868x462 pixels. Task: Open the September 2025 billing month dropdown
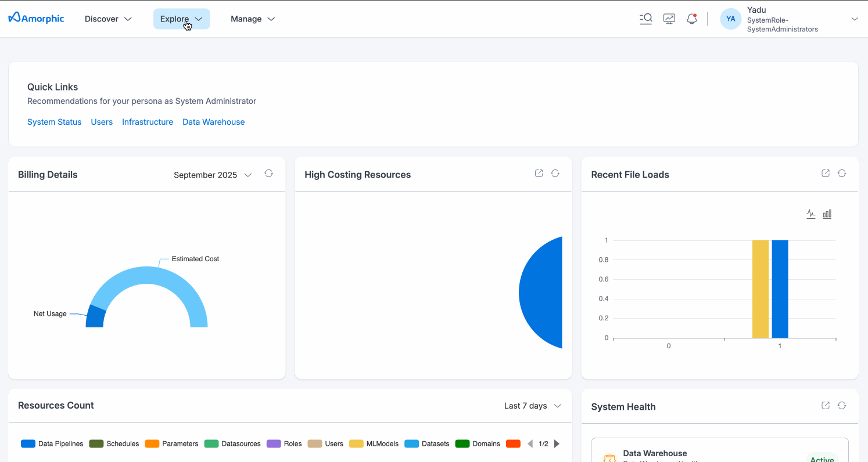pyautogui.click(x=213, y=175)
